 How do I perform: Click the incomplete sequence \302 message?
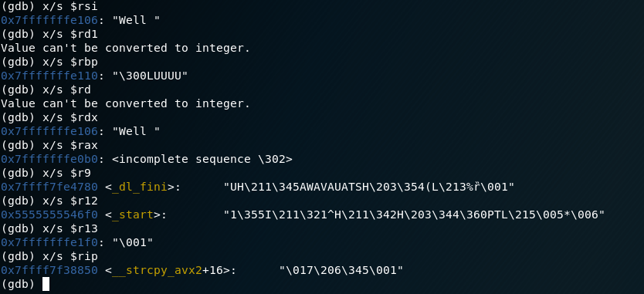click(x=202, y=159)
